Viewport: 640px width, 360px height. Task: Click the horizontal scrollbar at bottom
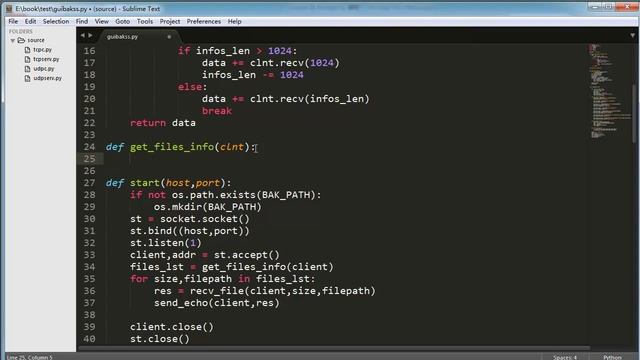[333, 348]
